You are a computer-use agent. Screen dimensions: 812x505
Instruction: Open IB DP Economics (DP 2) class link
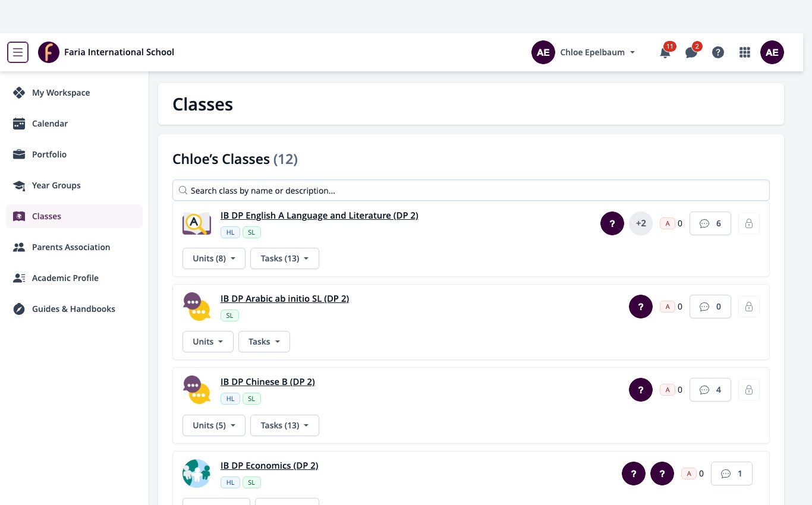click(269, 465)
